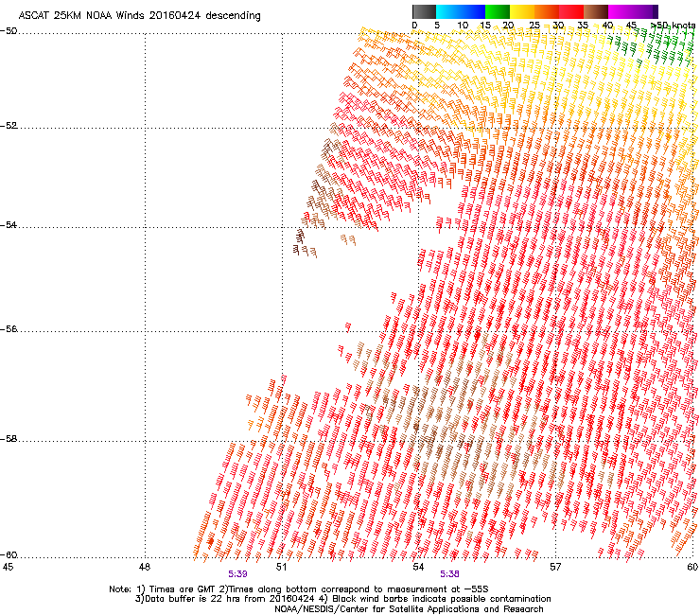This screenshot has height=615, width=700.
Task: Click the note 'Times are GMT' line
Action: [x=299, y=589]
